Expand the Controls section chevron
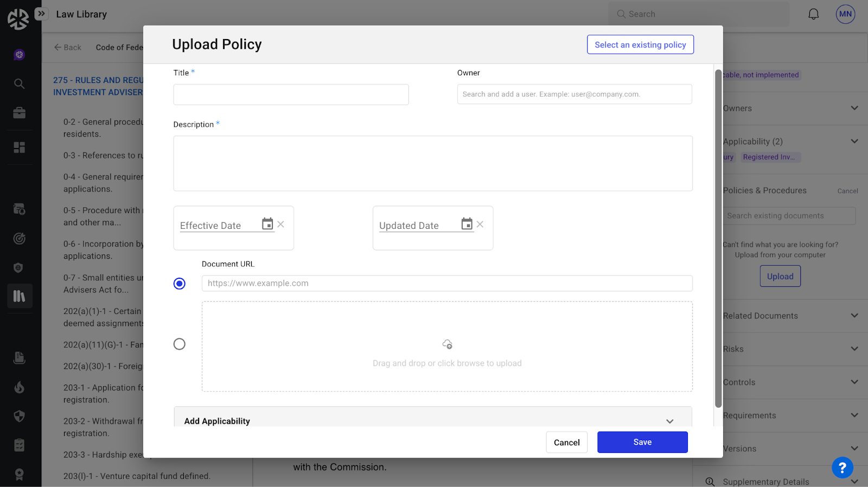 click(x=854, y=382)
